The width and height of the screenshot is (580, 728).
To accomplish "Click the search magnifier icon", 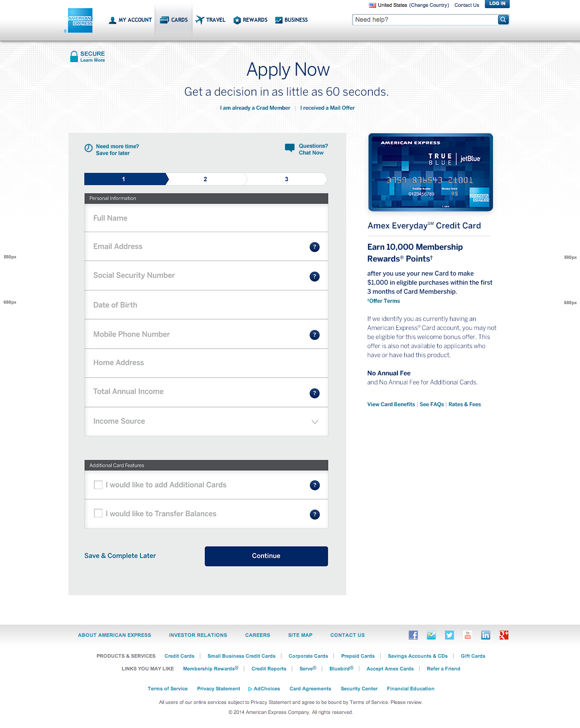I will [x=503, y=19].
